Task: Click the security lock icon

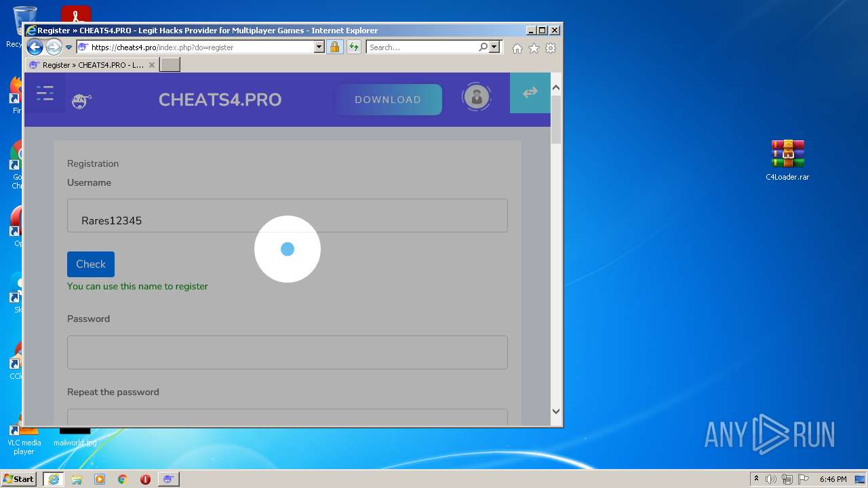Action: [334, 47]
